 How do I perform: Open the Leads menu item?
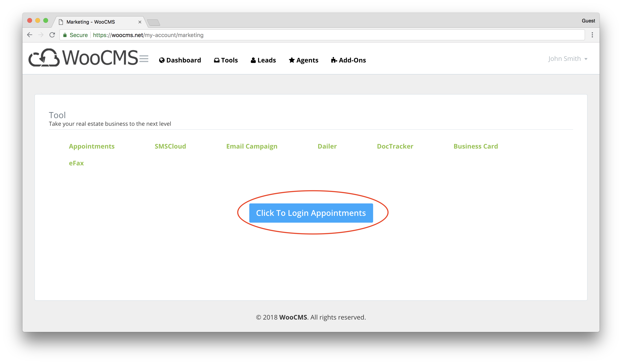[x=263, y=60]
